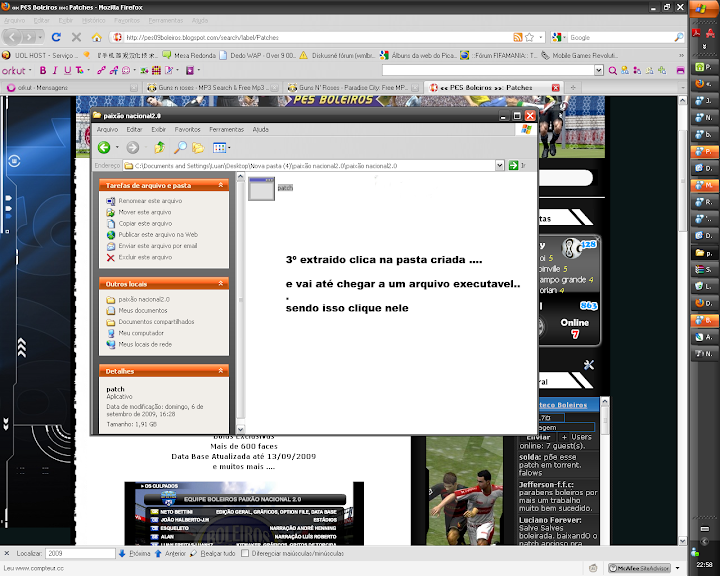Toggle Diferenciar maiúsculas/minúsculas checkbox

pos(245,553)
